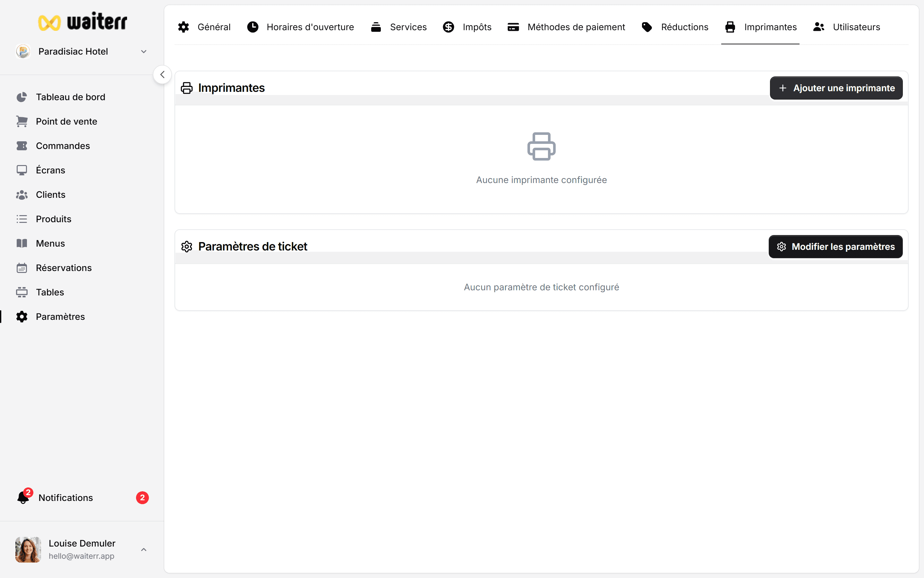The width and height of the screenshot is (924, 578).
Task: Click the Commandes ticket icon
Action: point(22,146)
